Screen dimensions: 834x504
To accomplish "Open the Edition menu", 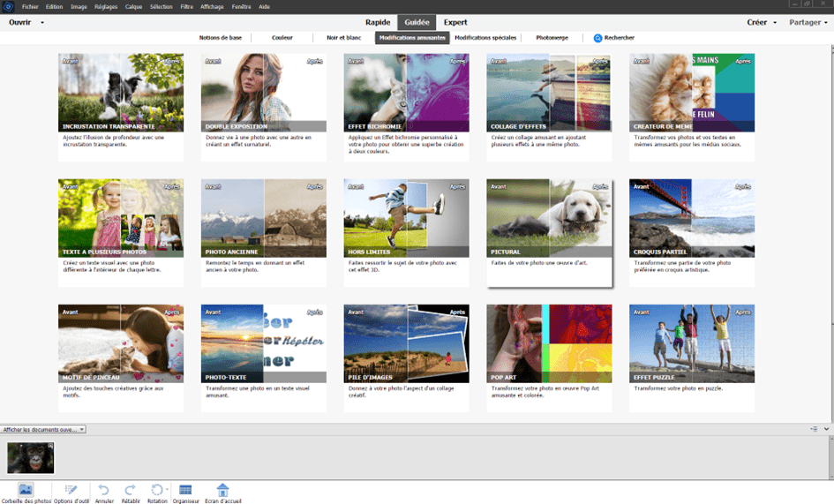I will (x=54, y=6).
